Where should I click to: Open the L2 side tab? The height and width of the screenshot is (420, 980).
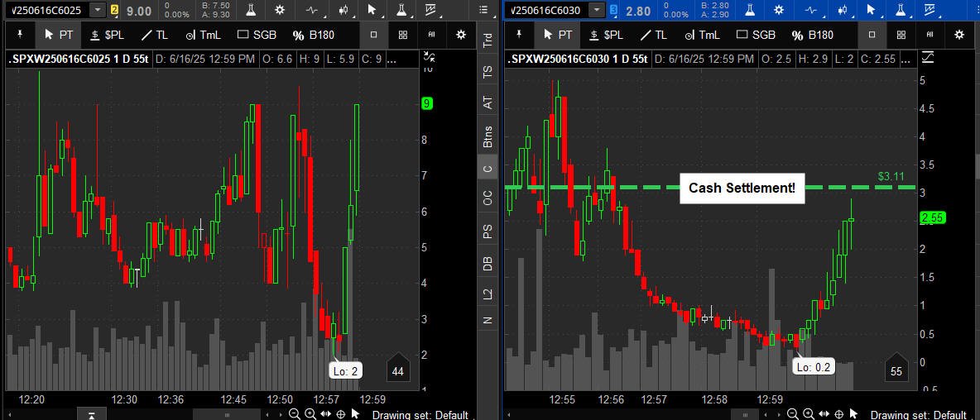(488, 293)
